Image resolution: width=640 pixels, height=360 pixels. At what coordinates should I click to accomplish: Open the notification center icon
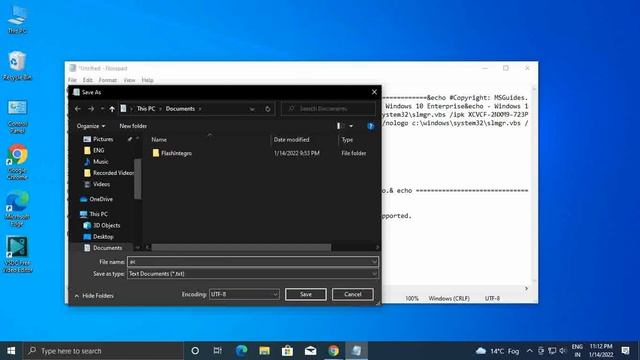[625, 351]
